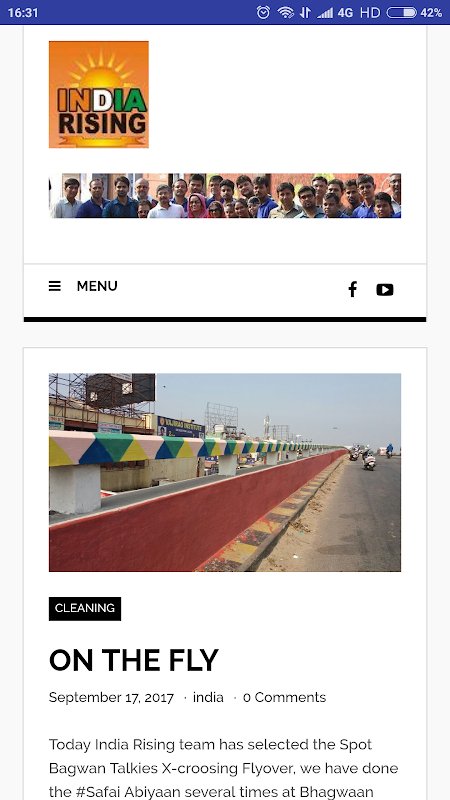Screen dimensions: 450x800
Task: Expand the MENU navigation label
Action: tap(97, 286)
